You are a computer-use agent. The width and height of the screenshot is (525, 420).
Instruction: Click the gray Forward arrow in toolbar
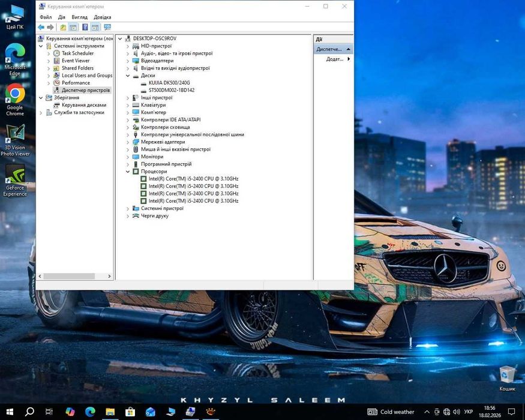click(x=50, y=27)
